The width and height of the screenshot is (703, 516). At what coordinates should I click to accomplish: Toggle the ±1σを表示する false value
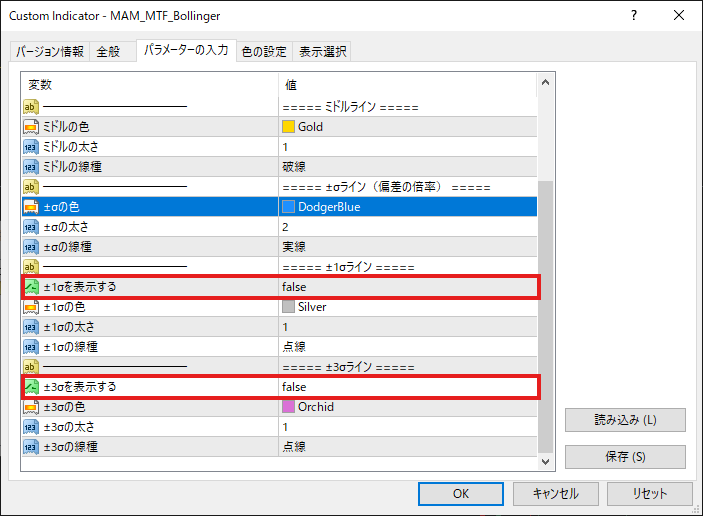click(408, 287)
